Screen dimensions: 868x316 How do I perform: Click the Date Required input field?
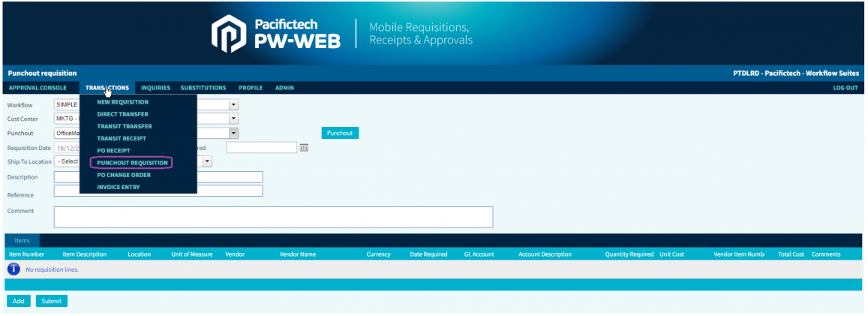click(x=262, y=147)
